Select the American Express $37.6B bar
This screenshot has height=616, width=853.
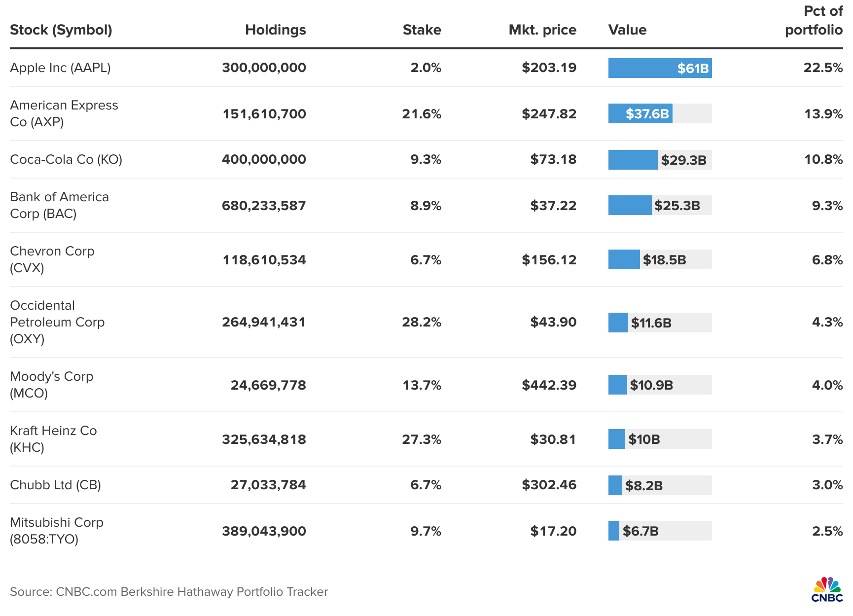640,113
